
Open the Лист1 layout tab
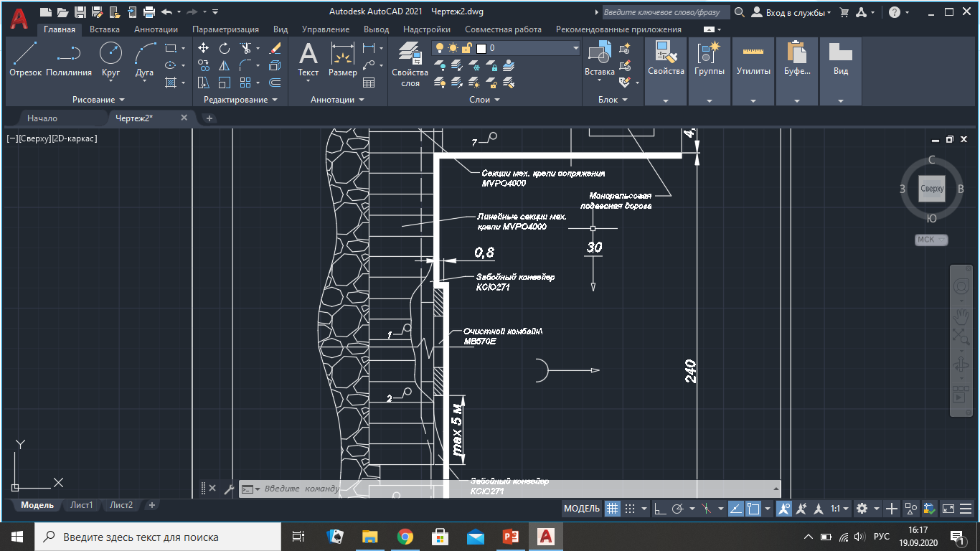pos(81,505)
